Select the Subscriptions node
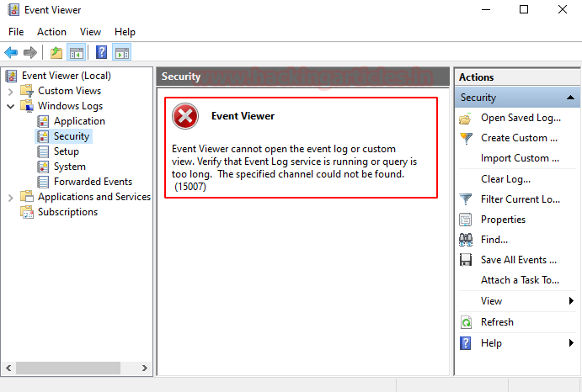This screenshot has width=582, height=392. click(x=67, y=212)
